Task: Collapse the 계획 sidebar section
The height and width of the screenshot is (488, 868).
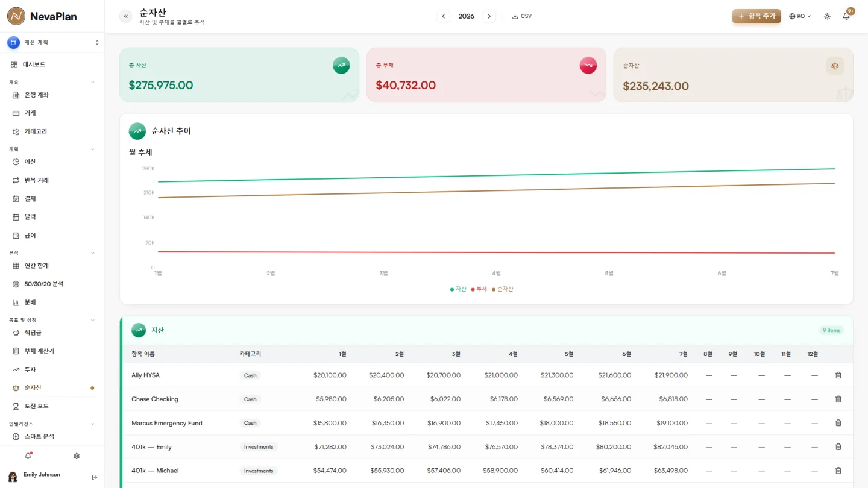Action: pos(93,149)
